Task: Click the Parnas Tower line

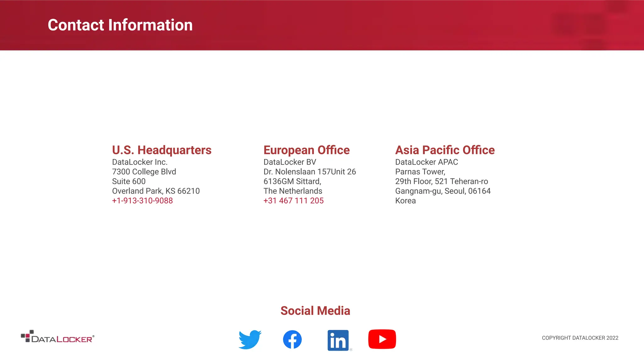Action: pyautogui.click(x=420, y=172)
